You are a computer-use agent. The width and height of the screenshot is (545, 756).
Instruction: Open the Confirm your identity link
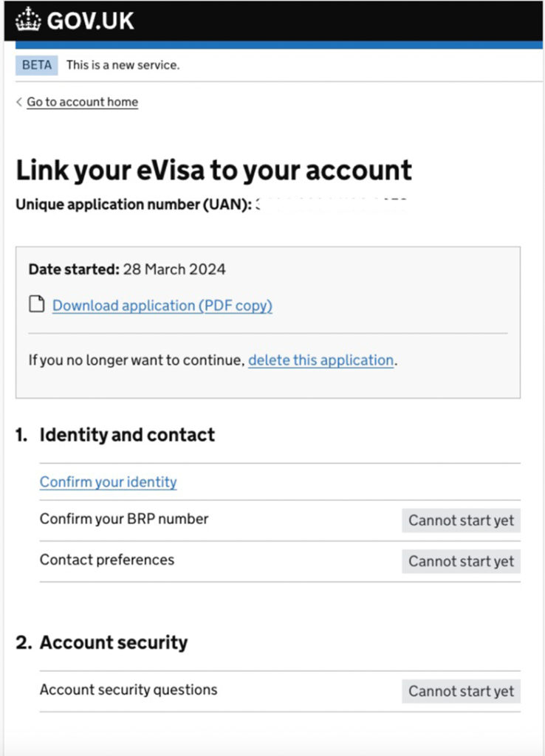click(x=109, y=482)
